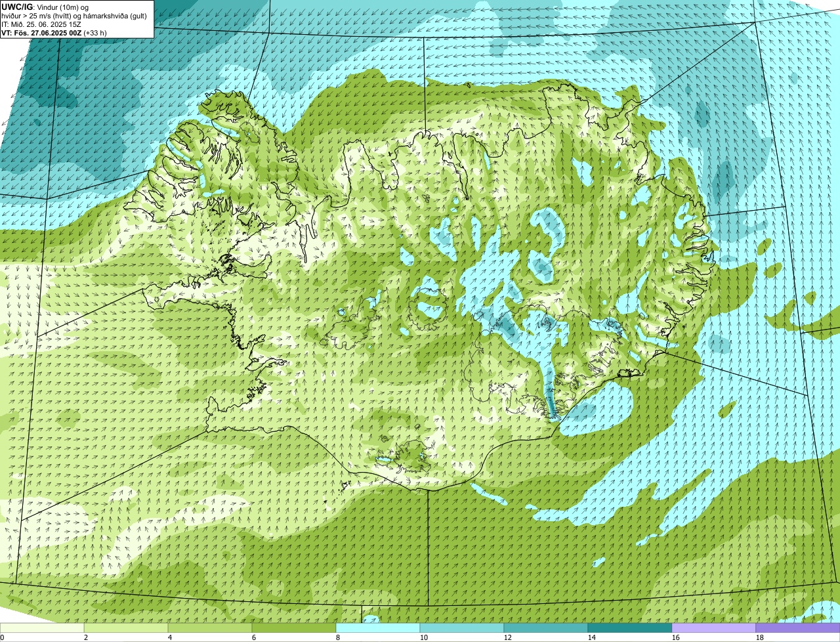Click the 0–2 m/s pale yellow legend swatch
Viewport: 840px width, 642px height.
pyautogui.click(x=42, y=628)
